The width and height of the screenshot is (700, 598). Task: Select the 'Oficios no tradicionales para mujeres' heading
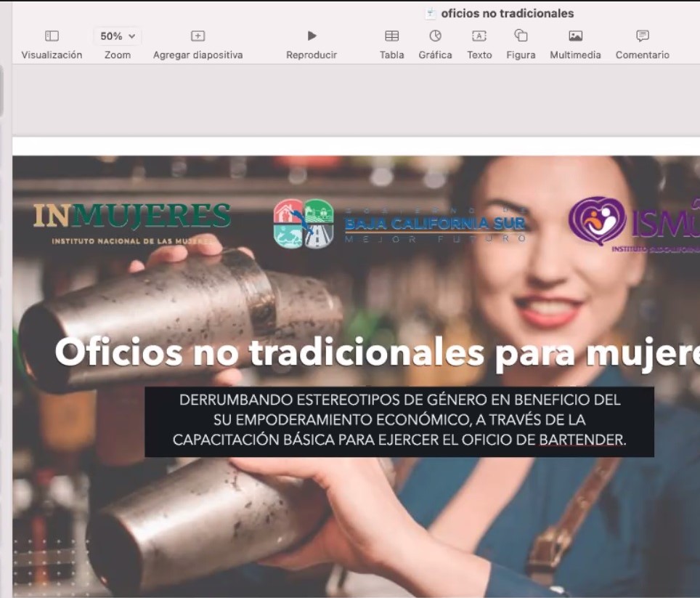[x=378, y=353]
